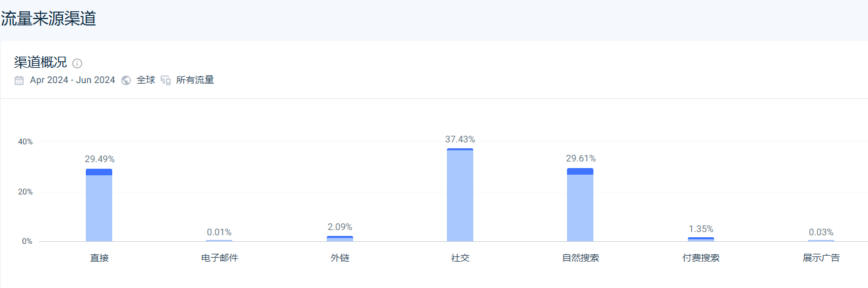Click the 流量来源渠道 page heading

tap(49, 18)
